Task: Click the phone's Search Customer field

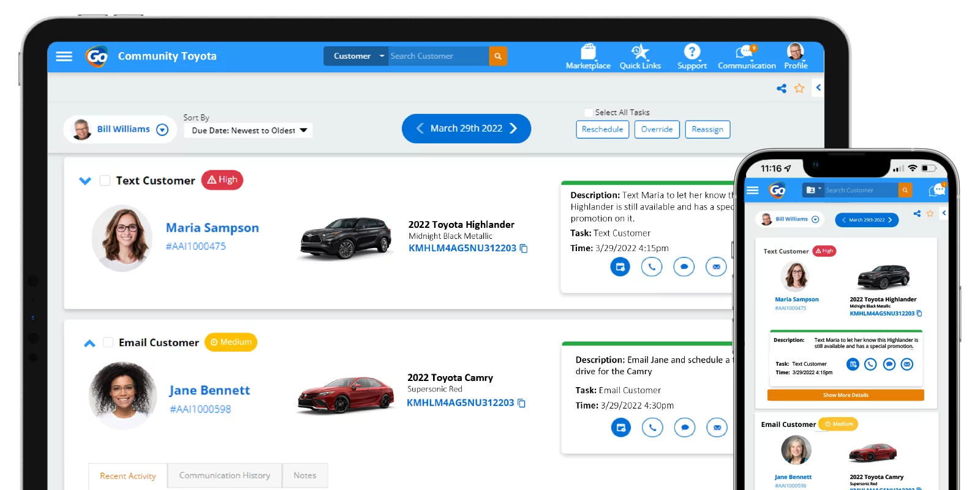Action: [x=861, y=190]
